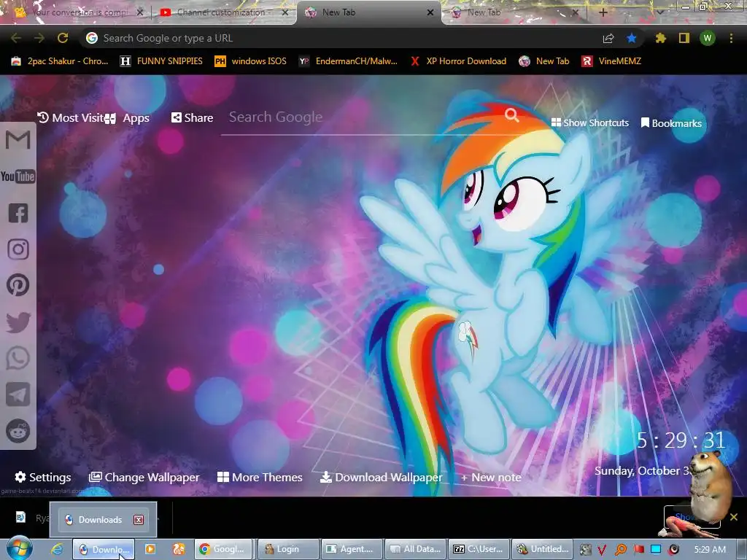Open XP Horror Download bookmark
The image size is (747, 560).
tap(459, 61)
